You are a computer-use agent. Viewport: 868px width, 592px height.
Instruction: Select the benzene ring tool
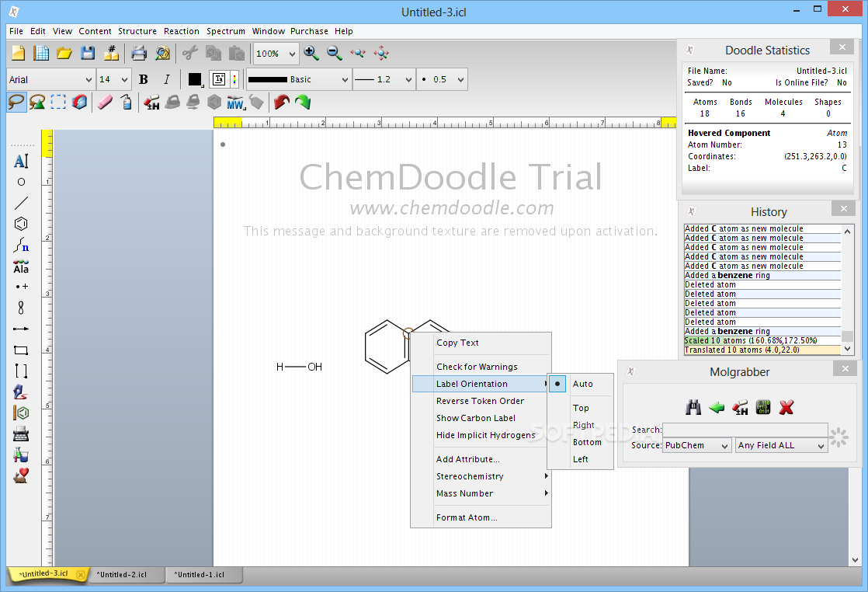click(21, 224)
